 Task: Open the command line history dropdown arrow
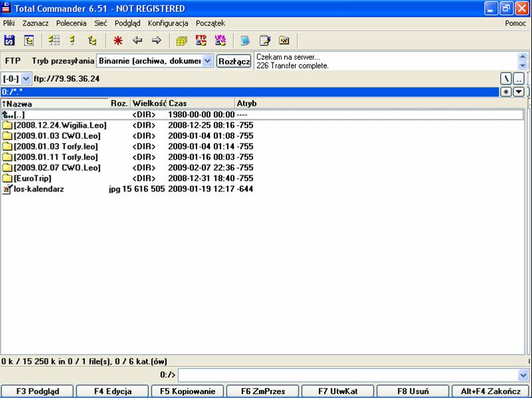pos(523,375)
